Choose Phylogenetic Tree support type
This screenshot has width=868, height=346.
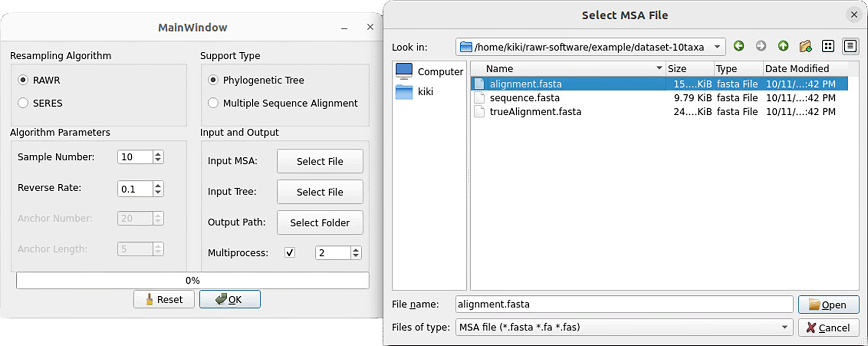click(213, 80)
